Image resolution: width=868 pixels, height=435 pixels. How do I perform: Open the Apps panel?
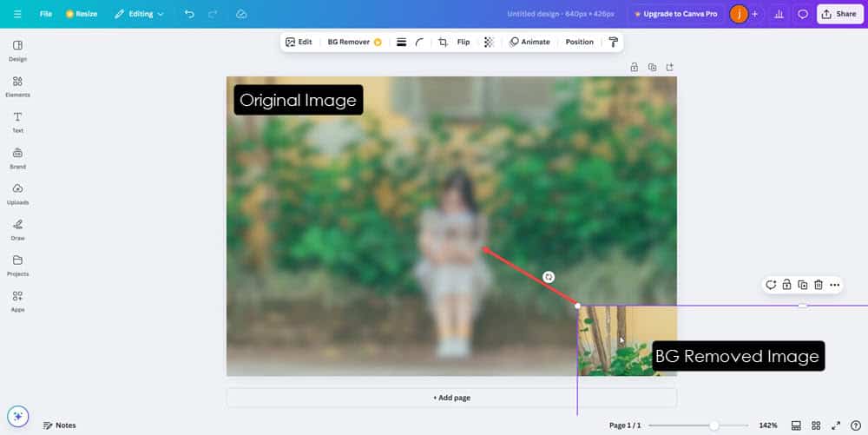tap(17, 300)
